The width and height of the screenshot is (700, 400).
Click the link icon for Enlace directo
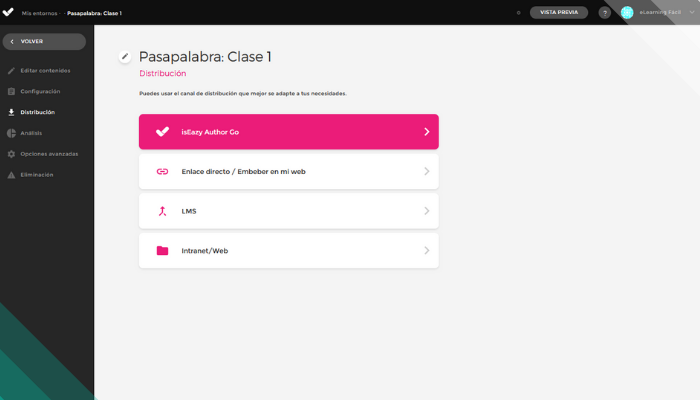point(162,171)
